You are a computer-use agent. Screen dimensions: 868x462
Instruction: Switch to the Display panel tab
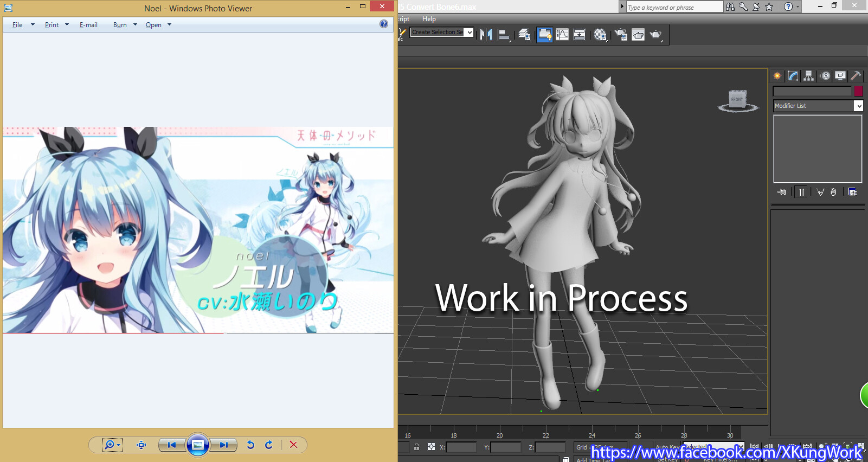pyautogui.click(x=840, y=76)
